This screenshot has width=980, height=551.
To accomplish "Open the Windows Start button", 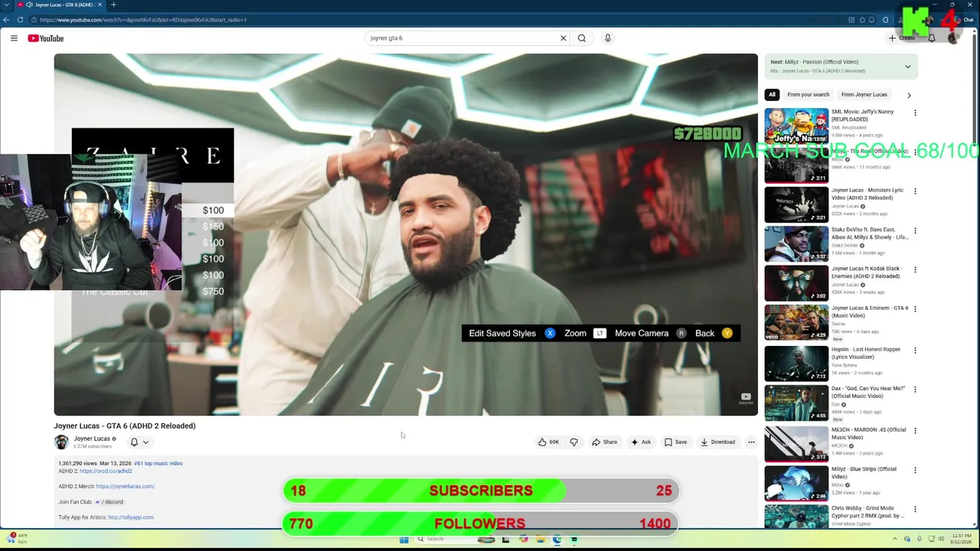I will (x=403, y=540).
